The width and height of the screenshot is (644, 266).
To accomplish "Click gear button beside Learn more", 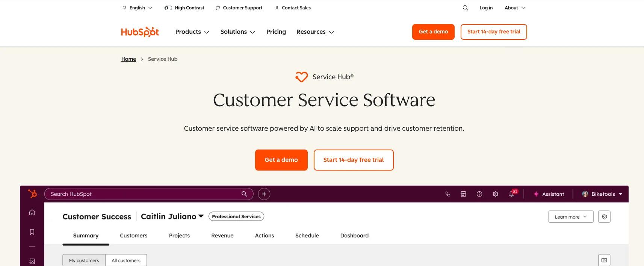I will [x=604, y=217].
